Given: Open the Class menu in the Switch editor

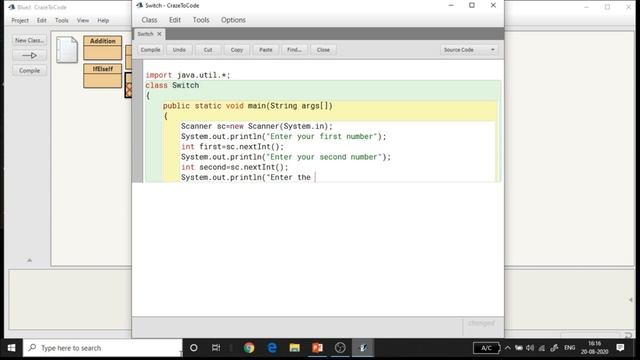Looking at the screenshot, I should pos(149,20).
